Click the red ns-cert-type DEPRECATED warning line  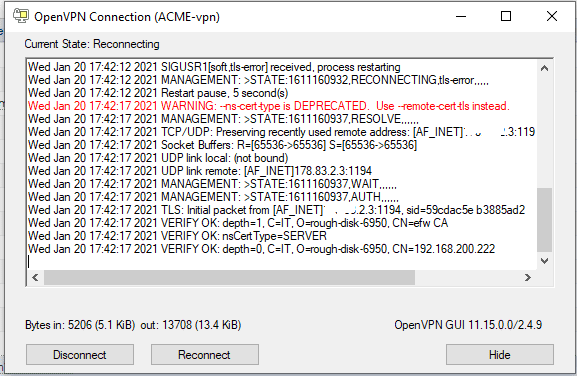click(x=269, y=106)
